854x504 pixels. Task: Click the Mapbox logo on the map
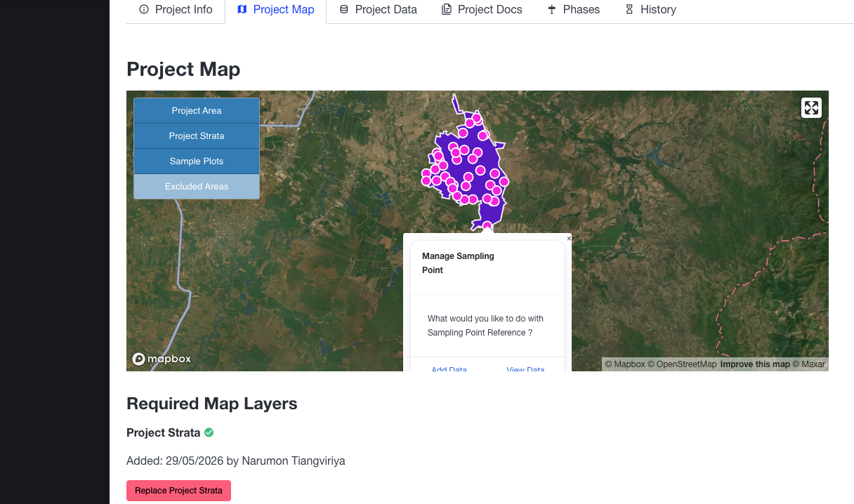click(162, 359)
